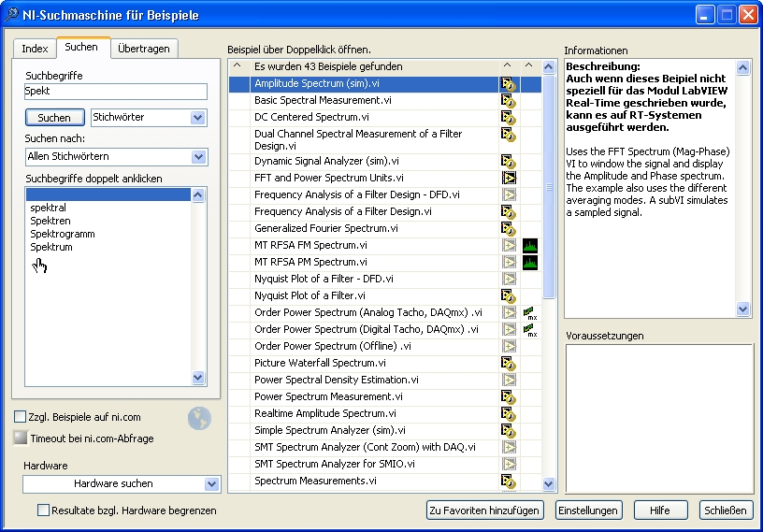Enable 'Zzgl. Beispiele auf ni.com' checkbox
This screenshot has height=532, width=763.
click(x=21, y=417)
